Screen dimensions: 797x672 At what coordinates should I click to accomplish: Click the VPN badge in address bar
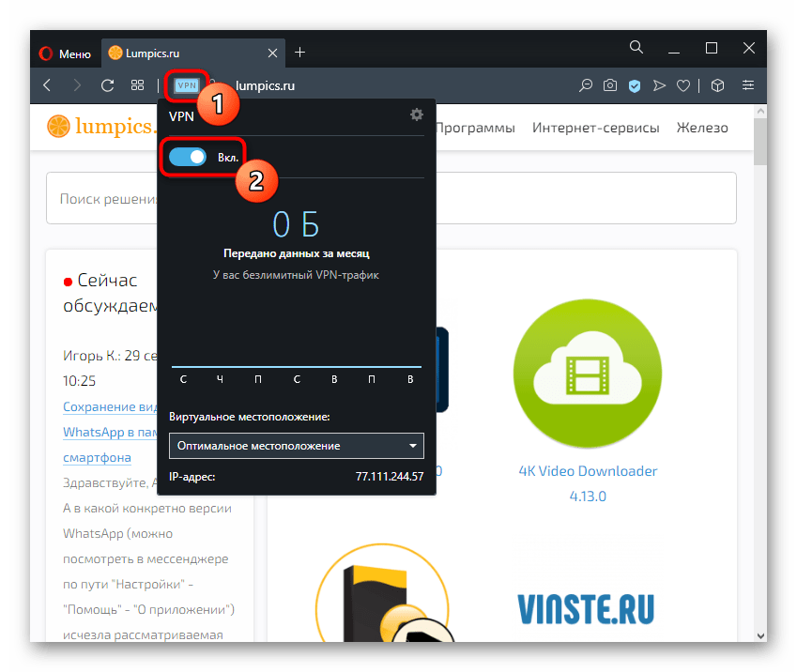(x=187, y=85)
